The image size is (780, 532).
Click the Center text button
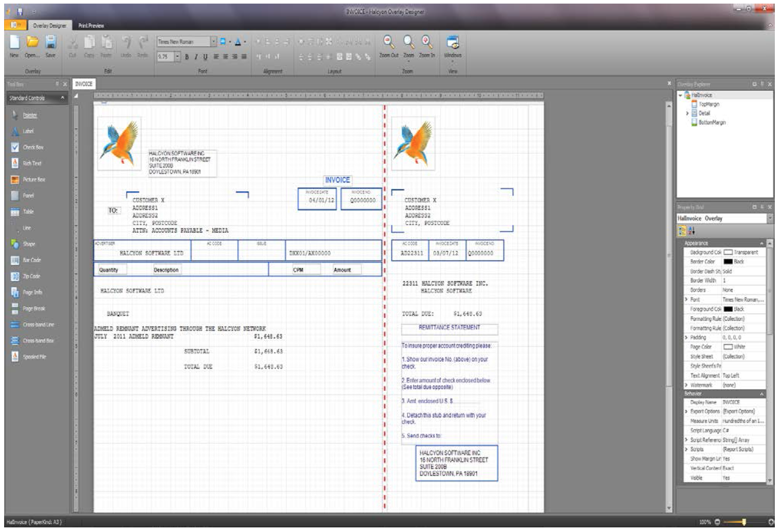coord(226,56)
